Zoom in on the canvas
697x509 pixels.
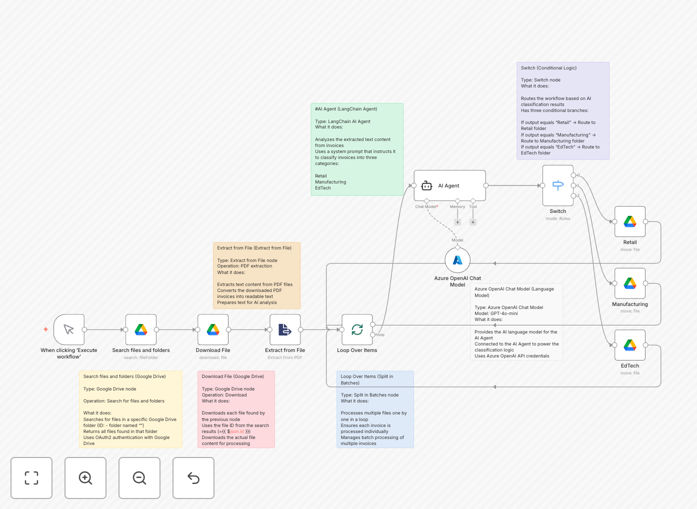85,478
